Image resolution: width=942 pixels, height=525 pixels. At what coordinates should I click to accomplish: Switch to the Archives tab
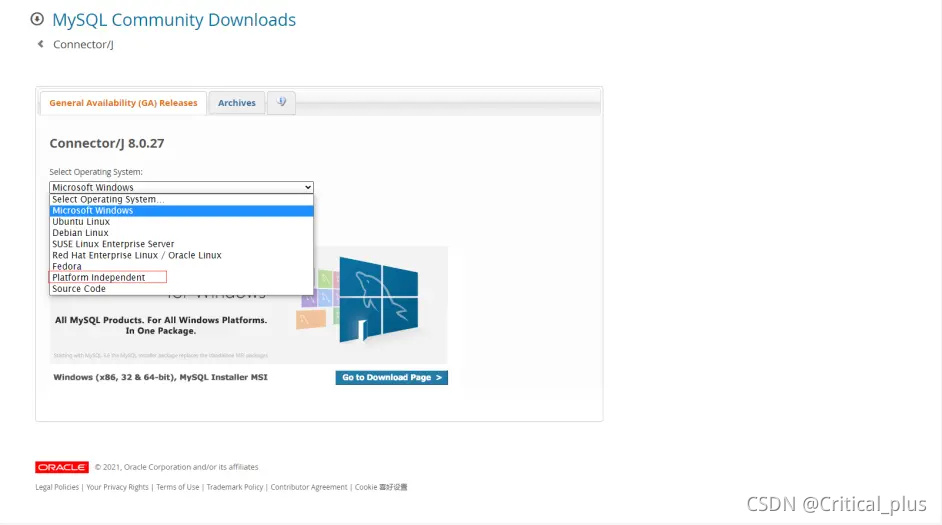point(237,103)
